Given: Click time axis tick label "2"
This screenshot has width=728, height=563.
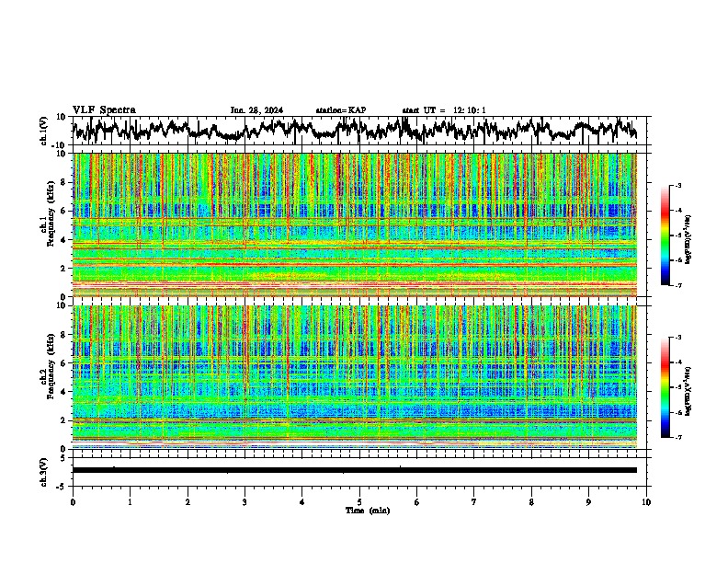Looking at the screenshot, I should [188, 502].
